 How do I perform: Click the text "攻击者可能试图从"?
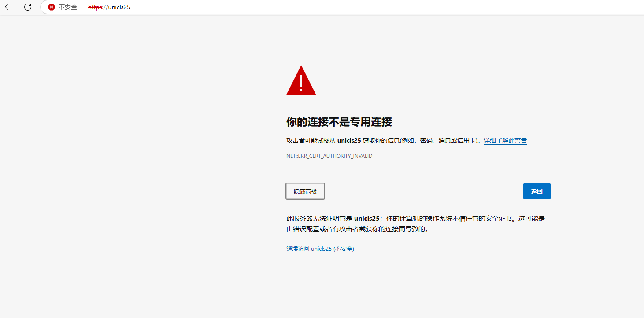[x=311, y=141]
